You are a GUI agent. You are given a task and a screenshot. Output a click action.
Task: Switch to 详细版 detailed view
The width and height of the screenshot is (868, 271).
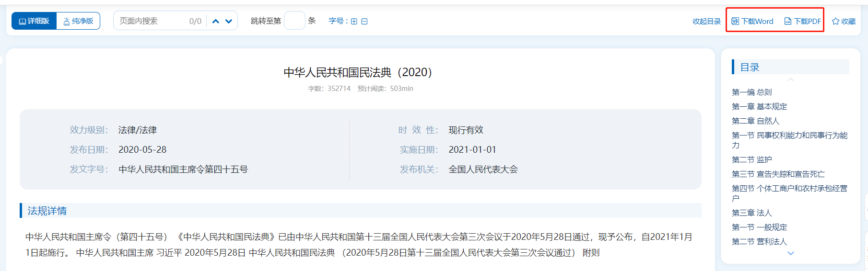click(34, 21)
